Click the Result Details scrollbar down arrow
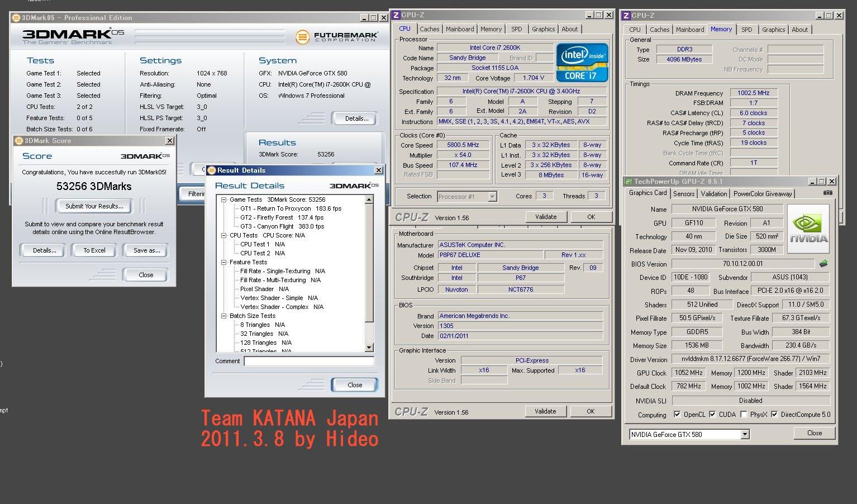 pos(369,348)
